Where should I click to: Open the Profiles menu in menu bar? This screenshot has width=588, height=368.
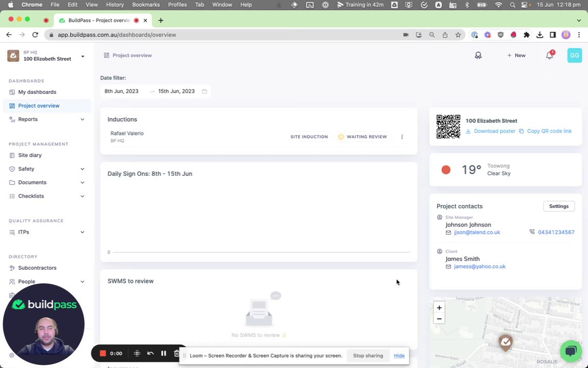tap(178, 5)
